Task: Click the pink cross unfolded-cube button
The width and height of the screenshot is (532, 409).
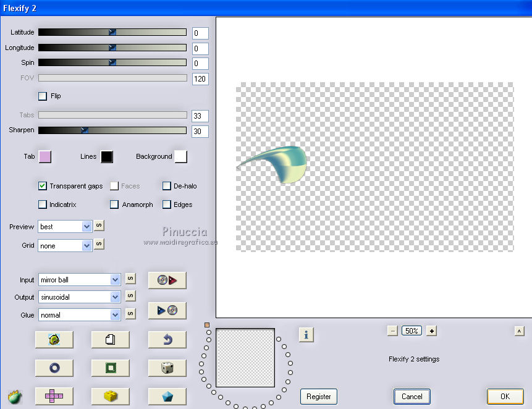Action: click(x=54, y=396)
